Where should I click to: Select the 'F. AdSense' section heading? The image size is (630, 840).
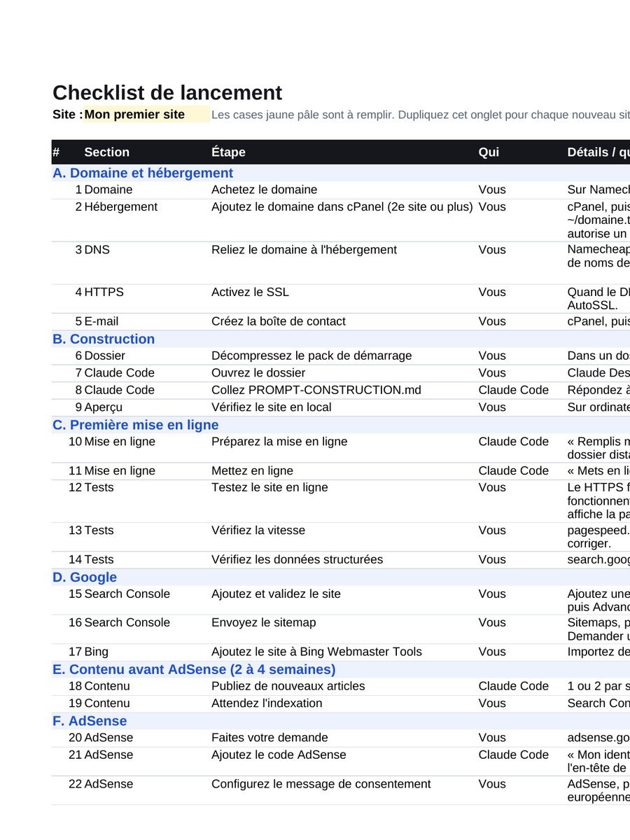click(90, 721)
